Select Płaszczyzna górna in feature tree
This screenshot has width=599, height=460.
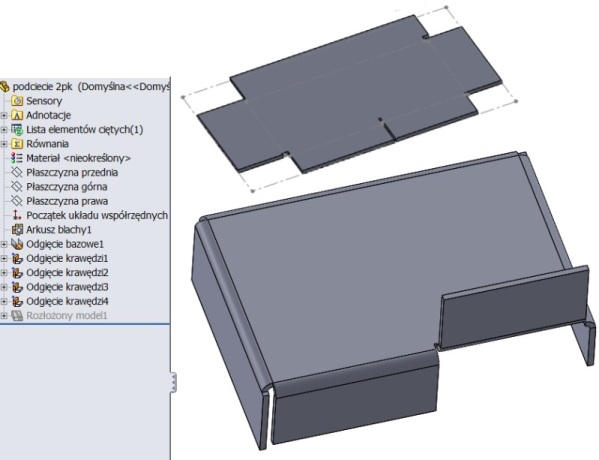[66, 187]
